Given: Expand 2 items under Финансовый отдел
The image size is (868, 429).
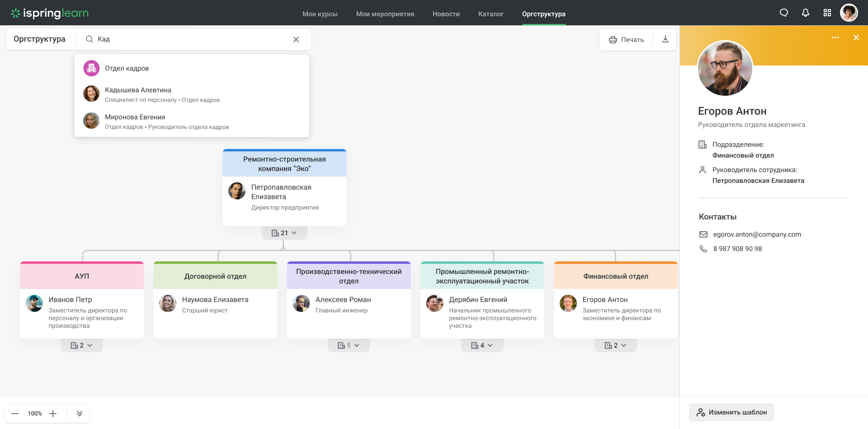Looking at the screenshot, I should point(615,345).
